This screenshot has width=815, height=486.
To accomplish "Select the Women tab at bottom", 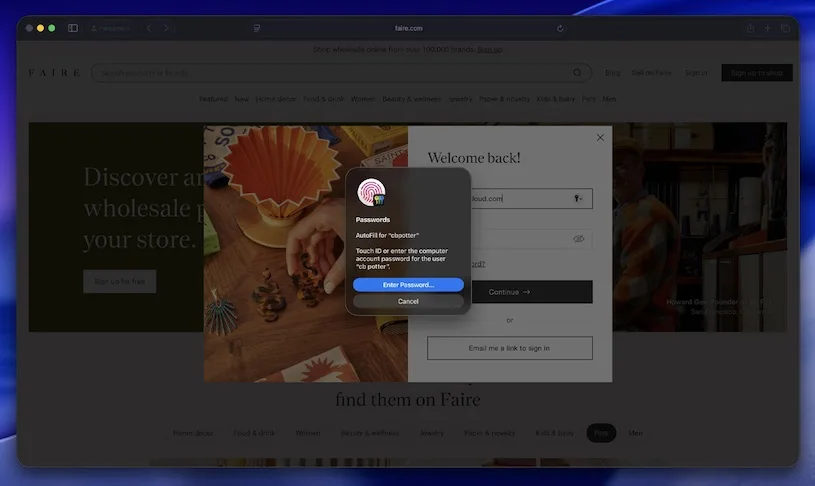I will point(308,433).
